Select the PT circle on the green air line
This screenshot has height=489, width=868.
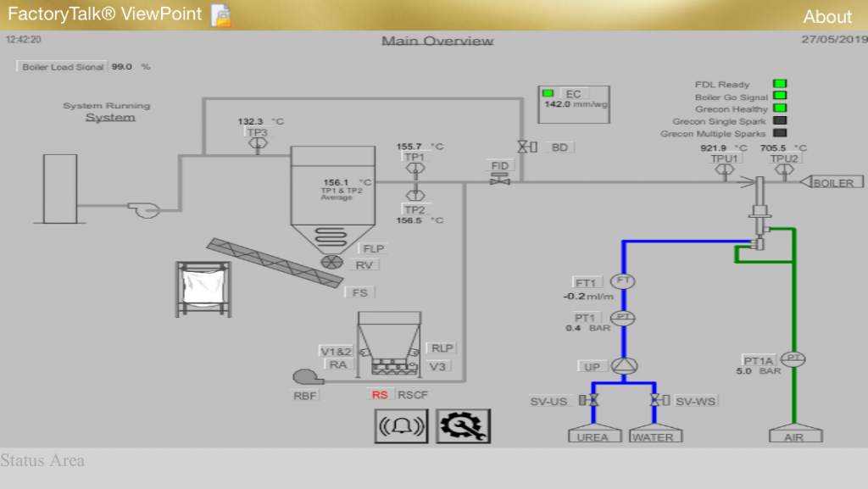(793, 358)
